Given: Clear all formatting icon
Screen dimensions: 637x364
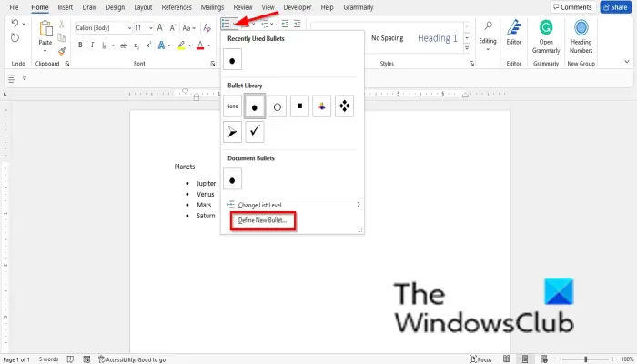Looking at the screenshot, I should (x=207, y=27).
